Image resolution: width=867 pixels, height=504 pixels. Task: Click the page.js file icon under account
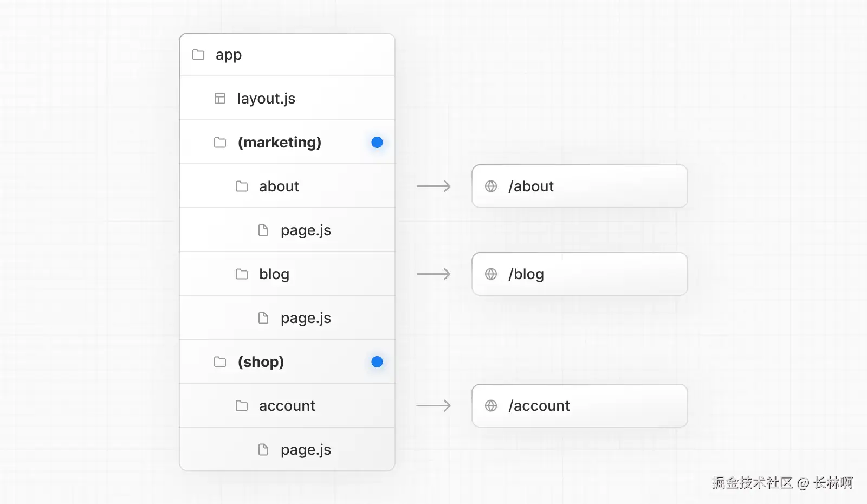point(263,450)
